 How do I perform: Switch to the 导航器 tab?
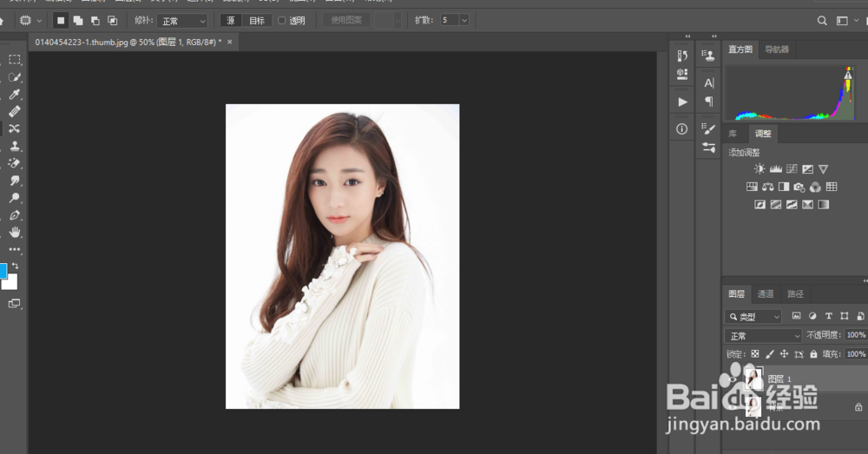(777, 49)
